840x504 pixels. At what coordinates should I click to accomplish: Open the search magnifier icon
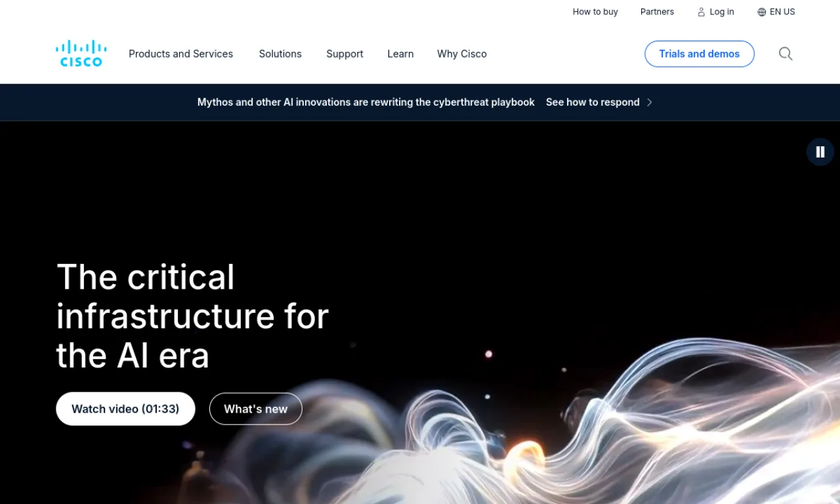786,54
